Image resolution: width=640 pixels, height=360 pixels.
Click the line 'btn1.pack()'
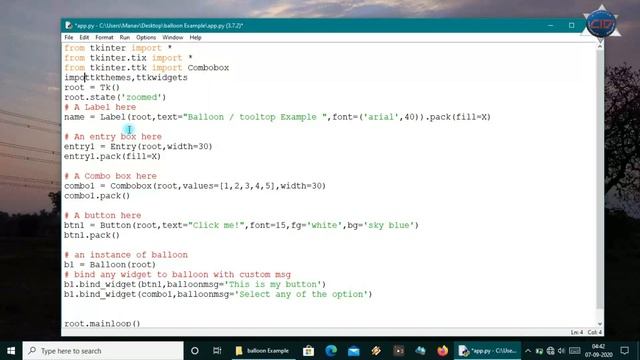92,235
